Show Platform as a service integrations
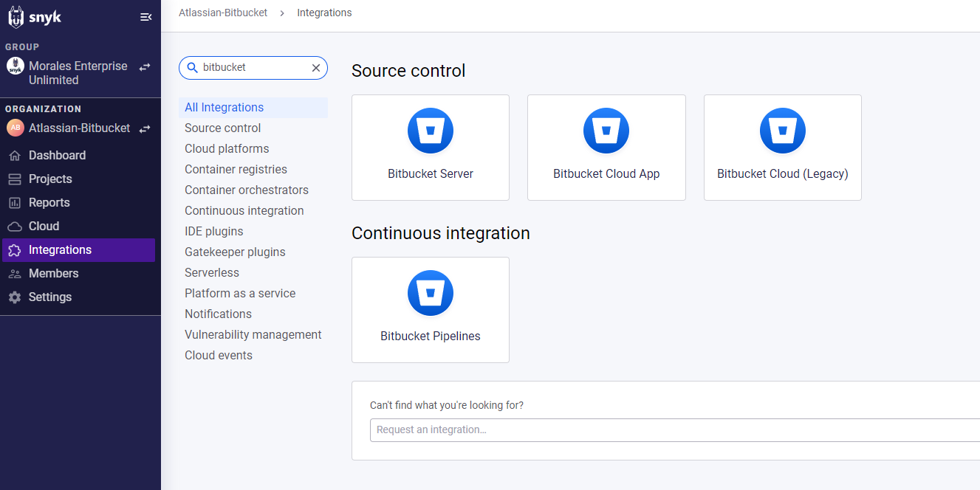Screen dimensions: 980x490 pos(240,294)
